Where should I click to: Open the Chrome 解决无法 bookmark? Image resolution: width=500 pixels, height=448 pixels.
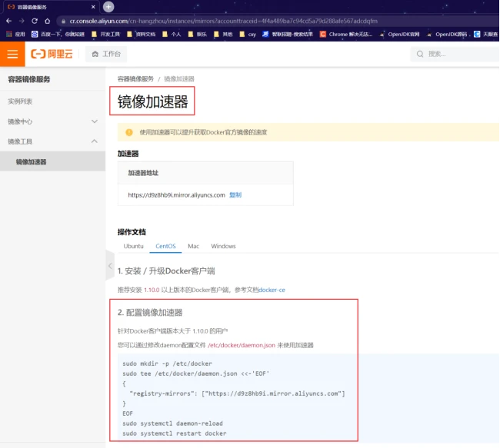click(x=346, y=34)
